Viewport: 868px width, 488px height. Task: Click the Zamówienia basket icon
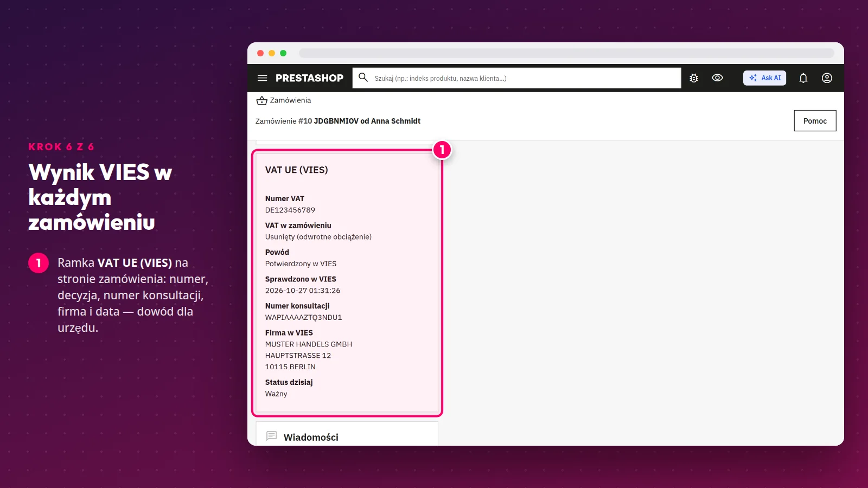(x=262, y=100)
